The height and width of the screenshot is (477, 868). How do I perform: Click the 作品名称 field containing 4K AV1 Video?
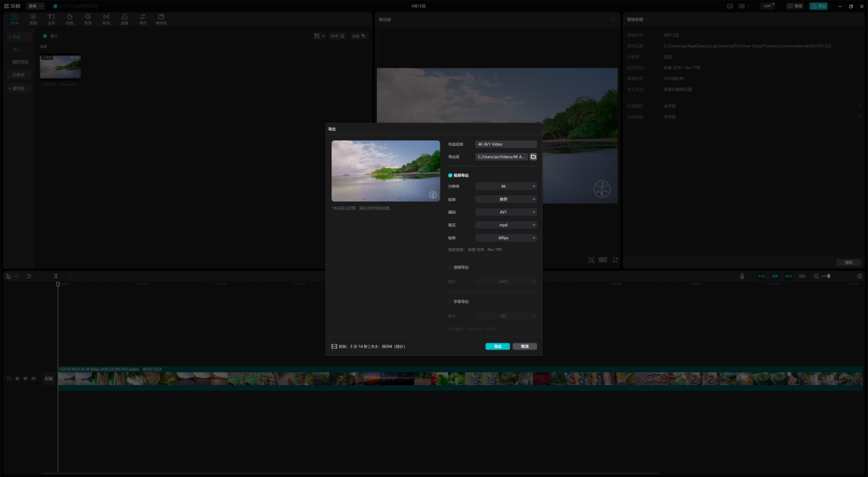pyautogui.click(x=506, y=145)
